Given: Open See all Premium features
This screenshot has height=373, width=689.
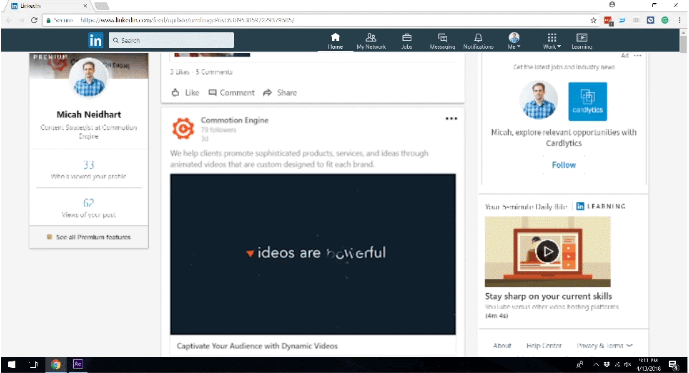Looking at the screenshot, I should tap(89, 237).
